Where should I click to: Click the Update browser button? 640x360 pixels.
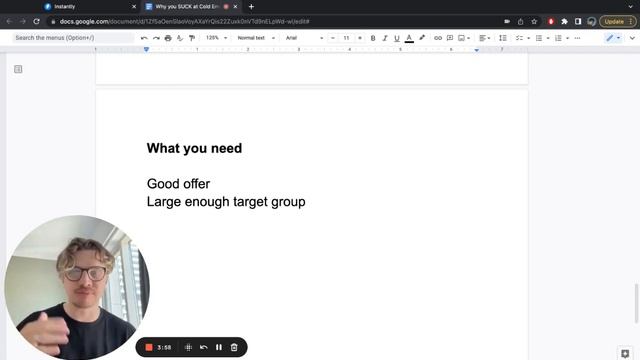coord(618,21)
